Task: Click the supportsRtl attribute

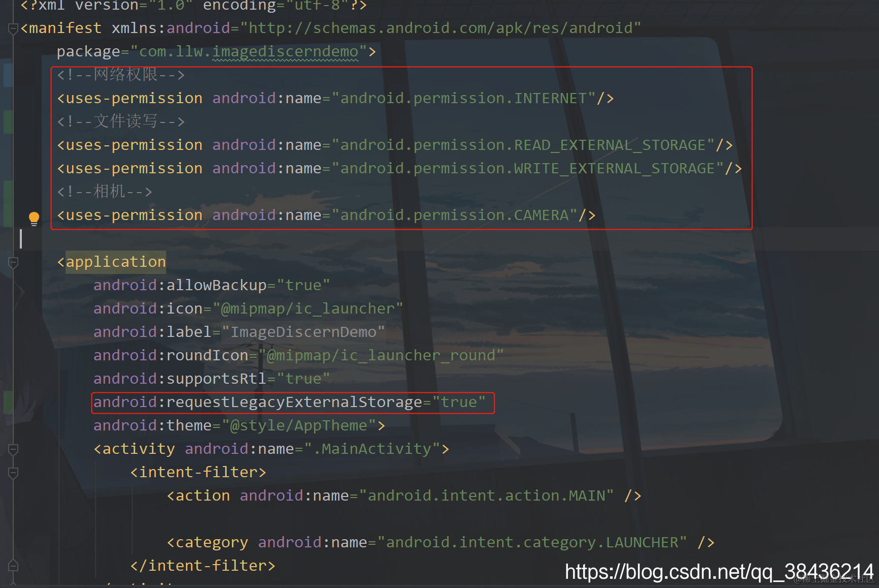Action: click(180, 379)
